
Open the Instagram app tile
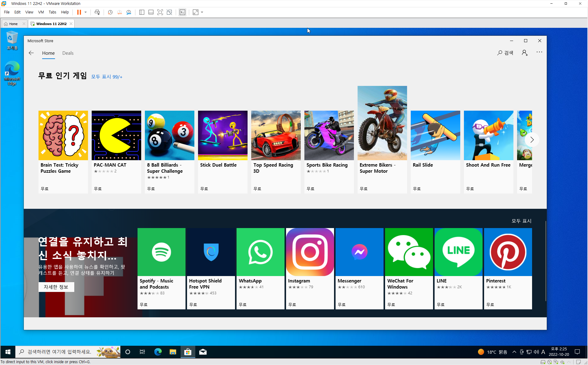coord(310,268)
